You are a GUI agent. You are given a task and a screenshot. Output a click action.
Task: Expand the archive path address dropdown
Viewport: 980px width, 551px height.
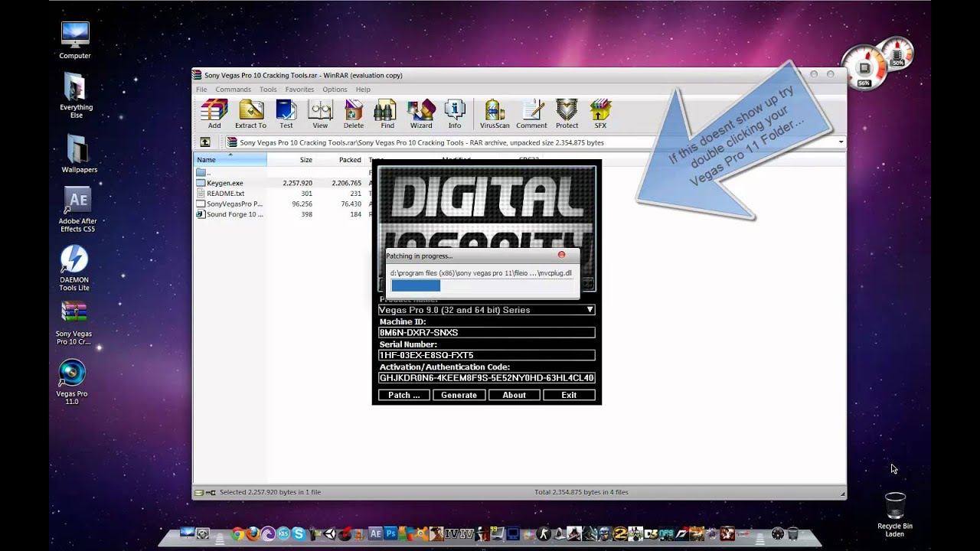point(841,142)
